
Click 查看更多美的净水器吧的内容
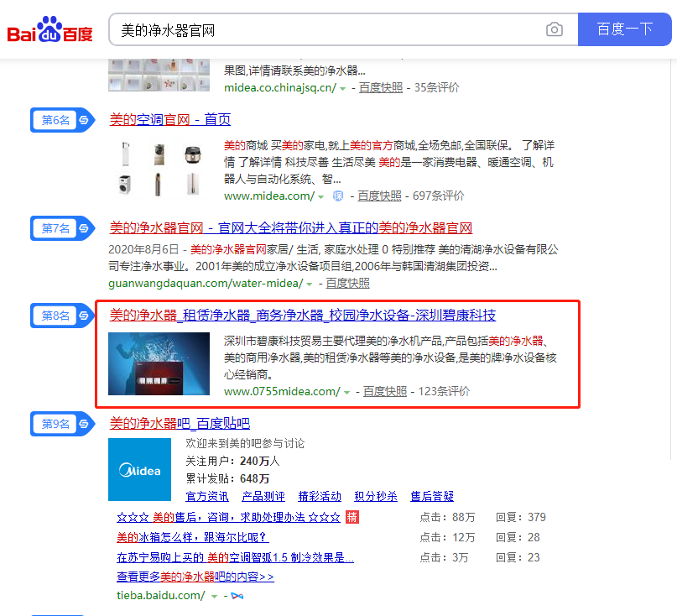pos(195,577)
